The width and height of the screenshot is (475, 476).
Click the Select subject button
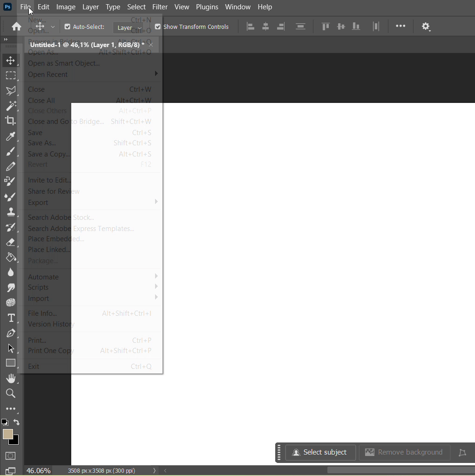[x=320, y=452]
